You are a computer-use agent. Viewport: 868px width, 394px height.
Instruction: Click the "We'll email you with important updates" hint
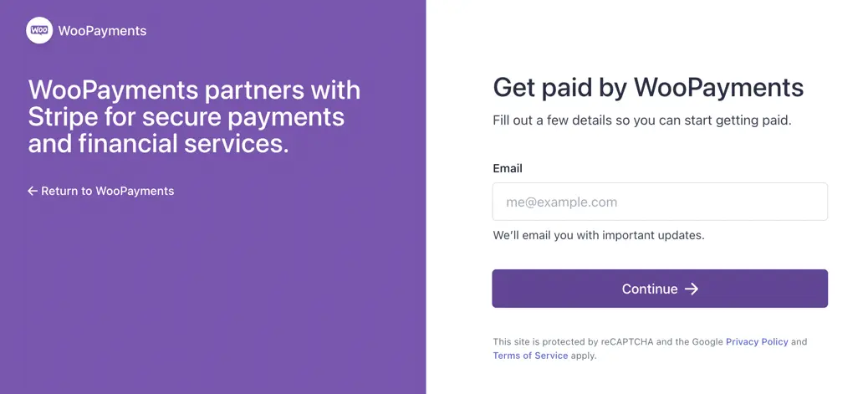point(599,235)
